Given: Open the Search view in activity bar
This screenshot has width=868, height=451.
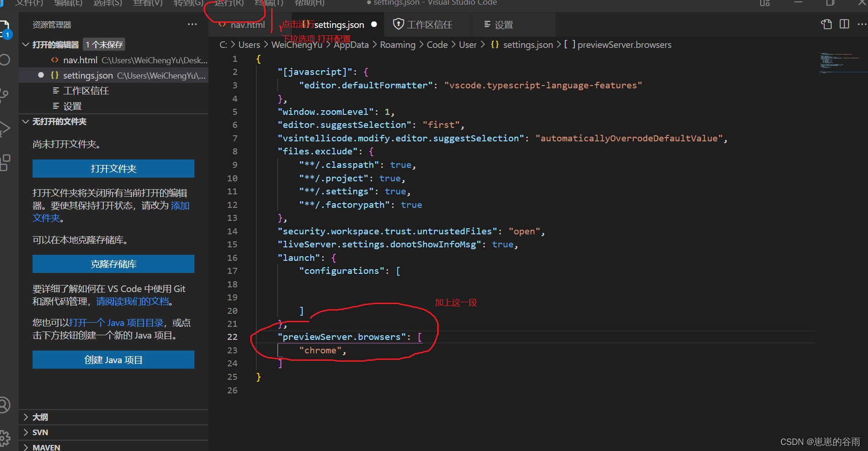Looking at the screenshot, I should coord(4,60).
